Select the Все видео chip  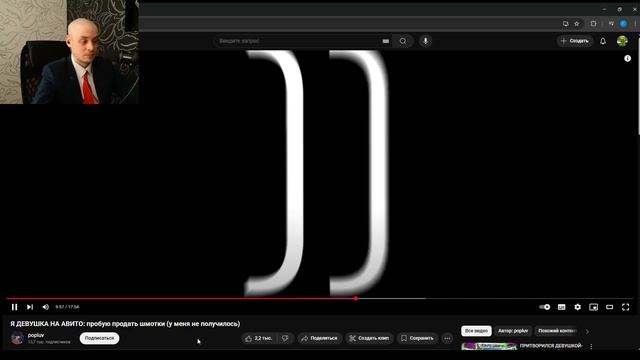click(x=476, y=331)
